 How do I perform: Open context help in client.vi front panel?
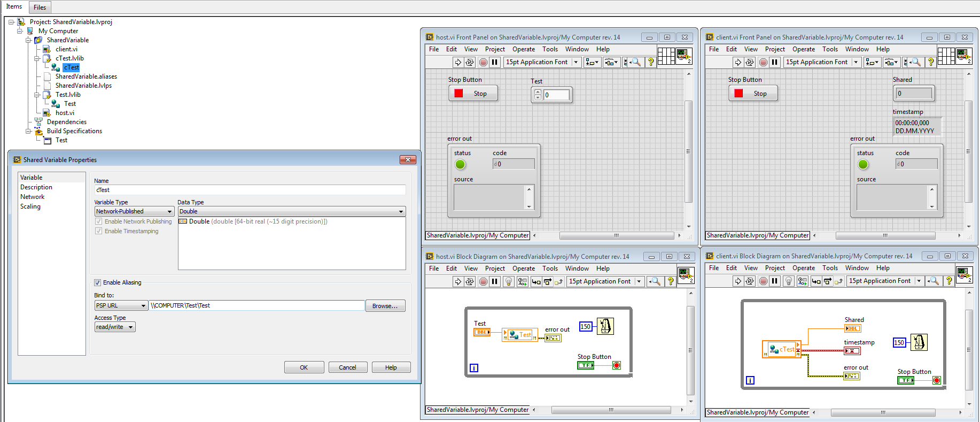tap(931, 62)
